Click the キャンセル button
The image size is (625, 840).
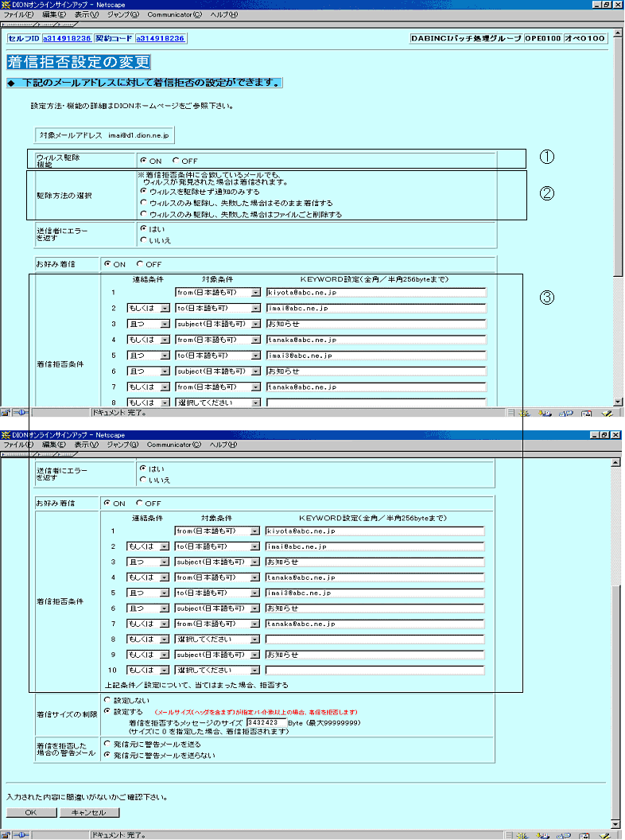(x=89, y=812)
